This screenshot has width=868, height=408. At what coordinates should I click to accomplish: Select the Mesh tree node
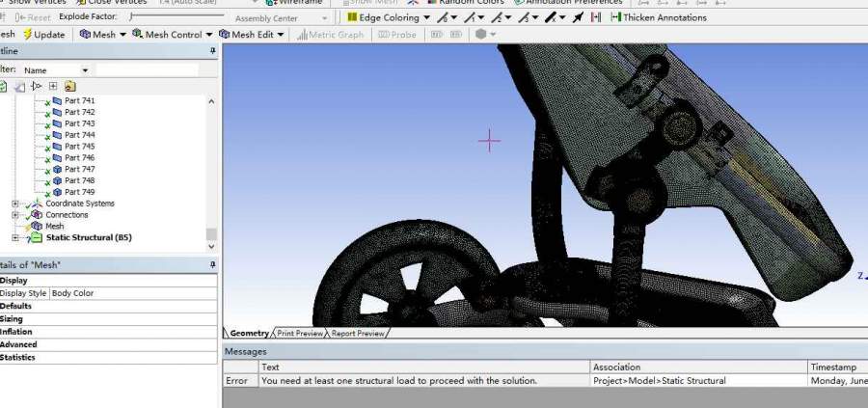tap(54, 227)
